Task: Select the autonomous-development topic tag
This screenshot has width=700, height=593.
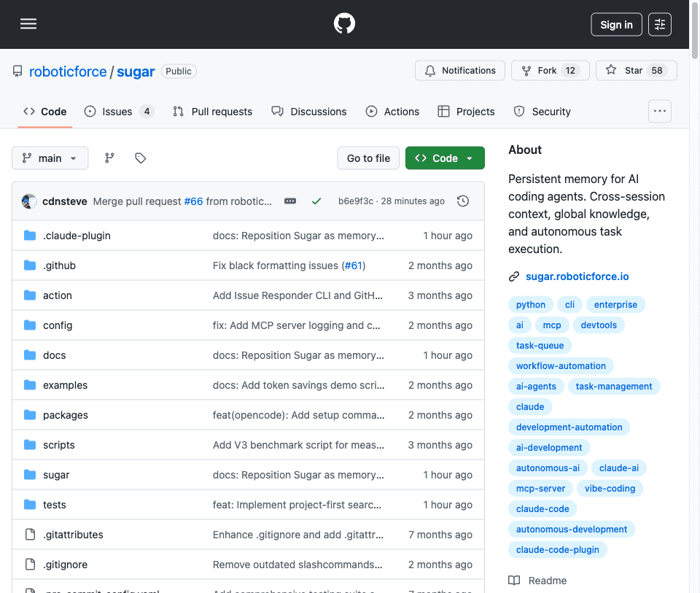Action: 572,530
